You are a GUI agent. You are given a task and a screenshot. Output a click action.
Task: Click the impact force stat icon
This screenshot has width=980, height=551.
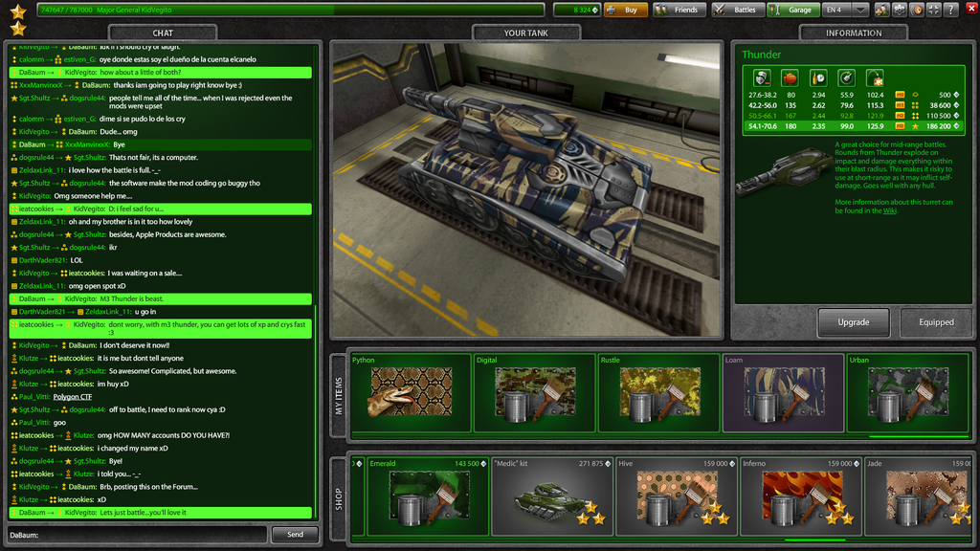[x=791, y=78]
